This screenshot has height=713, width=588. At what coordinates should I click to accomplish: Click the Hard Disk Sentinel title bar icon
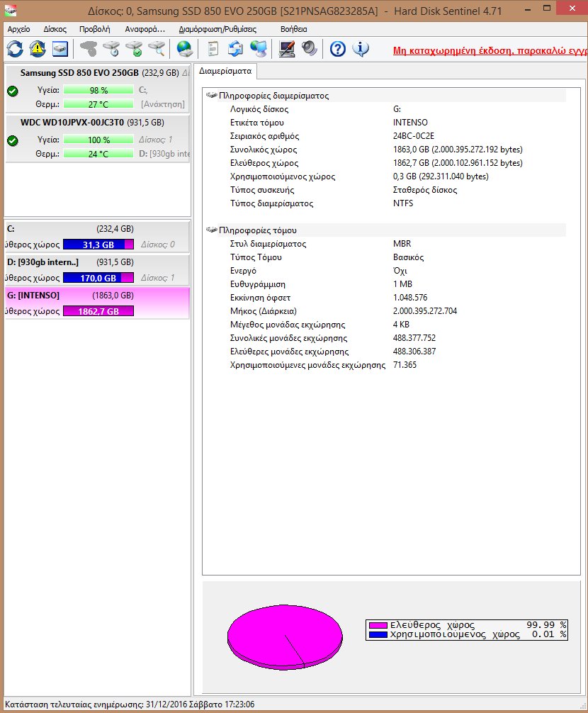pos(11,11)
